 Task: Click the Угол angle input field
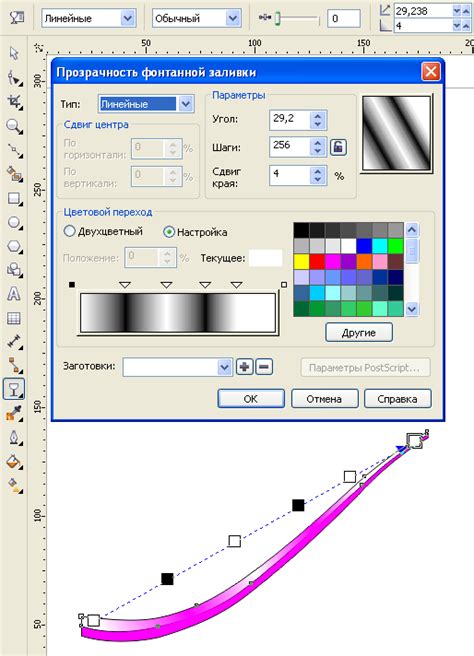(x=290, y=120)
